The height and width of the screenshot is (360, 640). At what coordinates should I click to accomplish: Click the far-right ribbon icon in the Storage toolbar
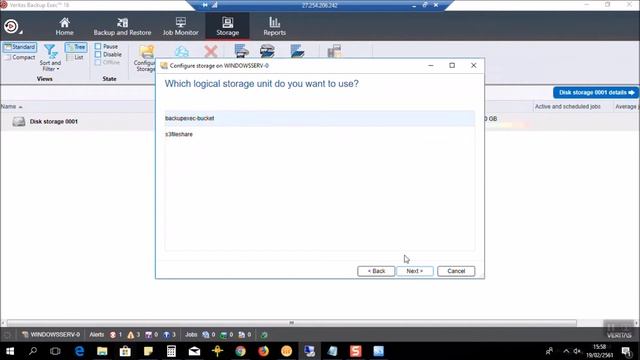tap(334, 51)
